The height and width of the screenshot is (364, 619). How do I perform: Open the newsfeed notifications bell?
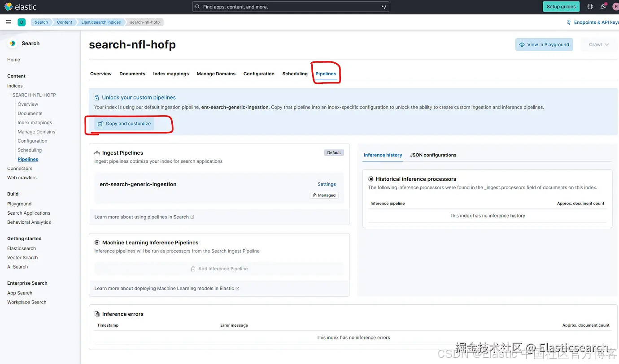coord(603,7)
